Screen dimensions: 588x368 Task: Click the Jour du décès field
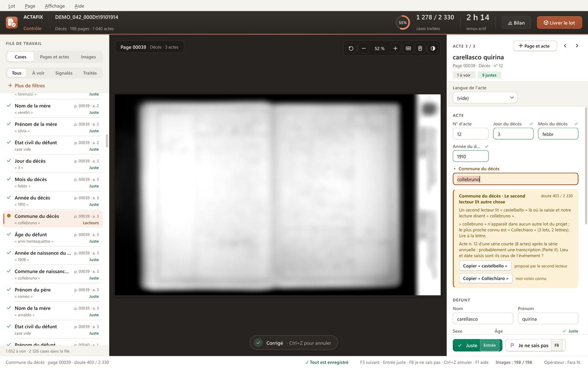tap(513, 133)
